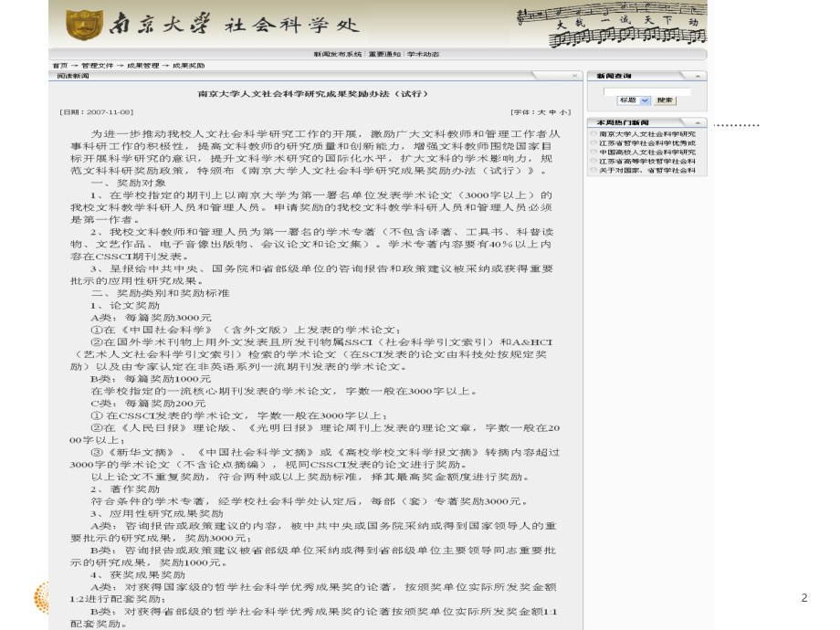Open hot news 南京大学人文社会科学研究
Image resolution: width=840 pixels, height=630 pixels.
[x=647, y=134]
